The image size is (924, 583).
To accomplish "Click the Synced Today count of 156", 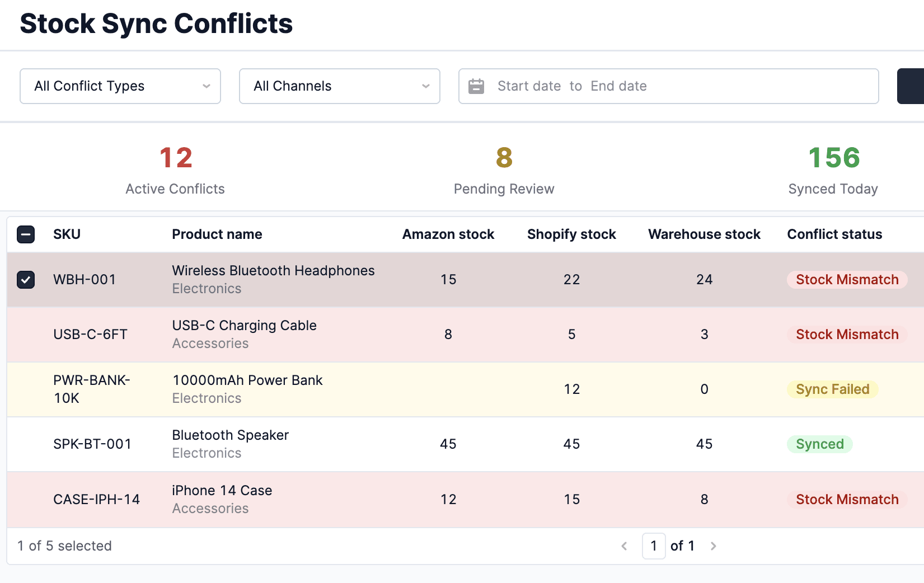I will coord(833,158).
